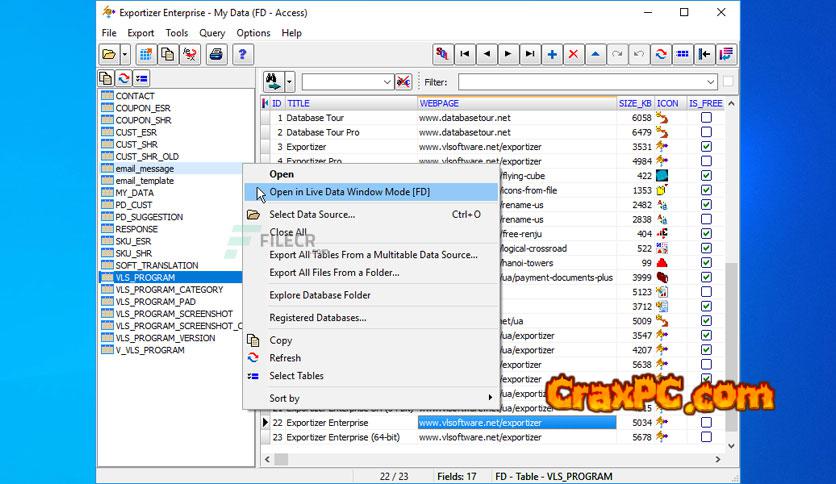
Task: Open the SQL query toolbar icon
Action: coord(443,54)
